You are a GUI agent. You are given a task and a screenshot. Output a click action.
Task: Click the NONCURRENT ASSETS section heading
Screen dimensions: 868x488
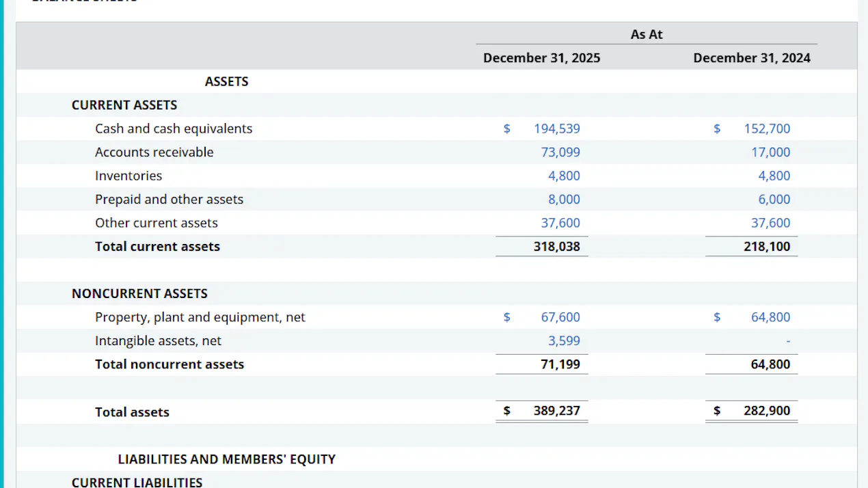[139, 294]
